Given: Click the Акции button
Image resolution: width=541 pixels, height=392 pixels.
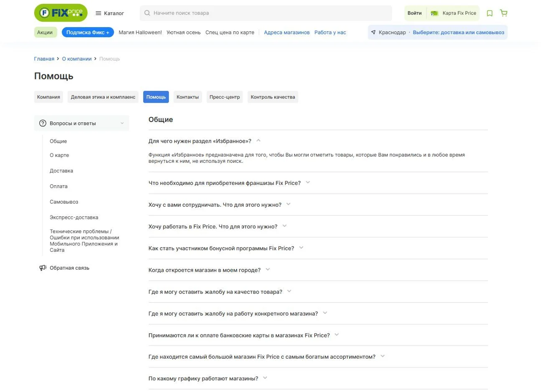Looking at the screenshot, I should coord(45,32).
